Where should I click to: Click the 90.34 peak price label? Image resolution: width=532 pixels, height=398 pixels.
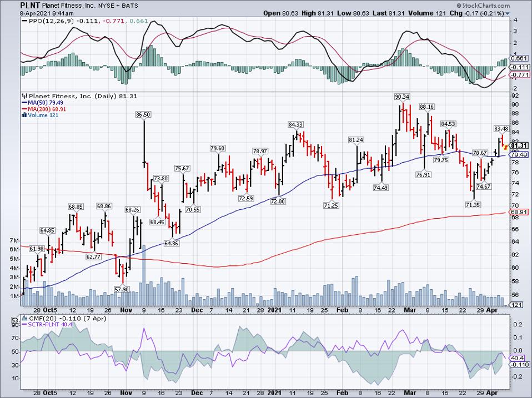402,97
